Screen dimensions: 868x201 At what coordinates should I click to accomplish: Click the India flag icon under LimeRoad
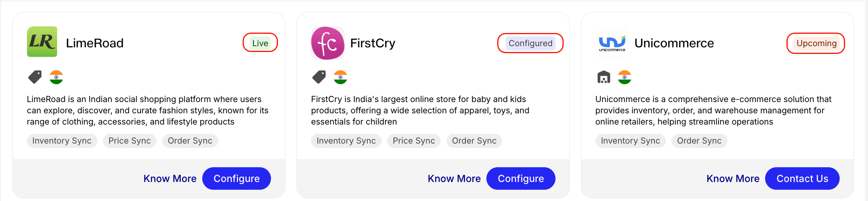click(56, 77)
